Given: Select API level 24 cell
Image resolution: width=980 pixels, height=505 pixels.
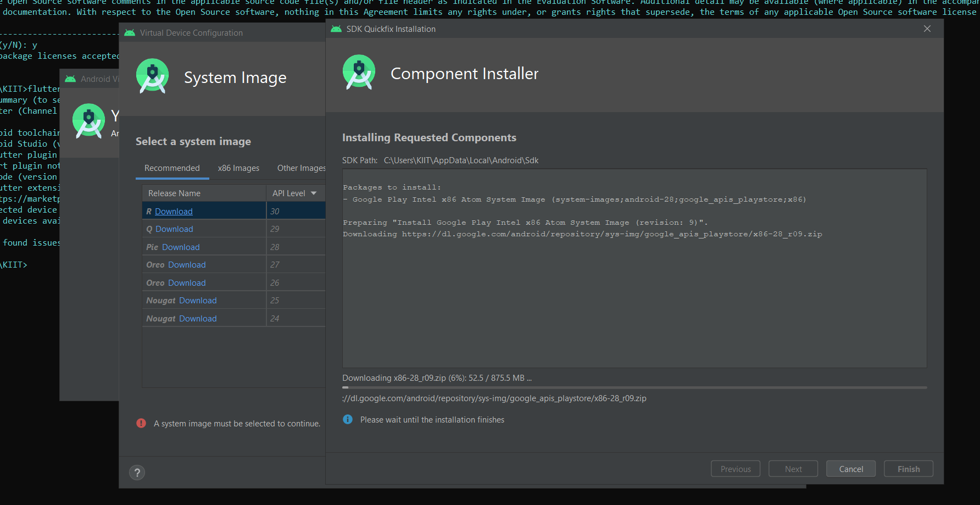Looking at the screenshot, I should click(296, 319).
